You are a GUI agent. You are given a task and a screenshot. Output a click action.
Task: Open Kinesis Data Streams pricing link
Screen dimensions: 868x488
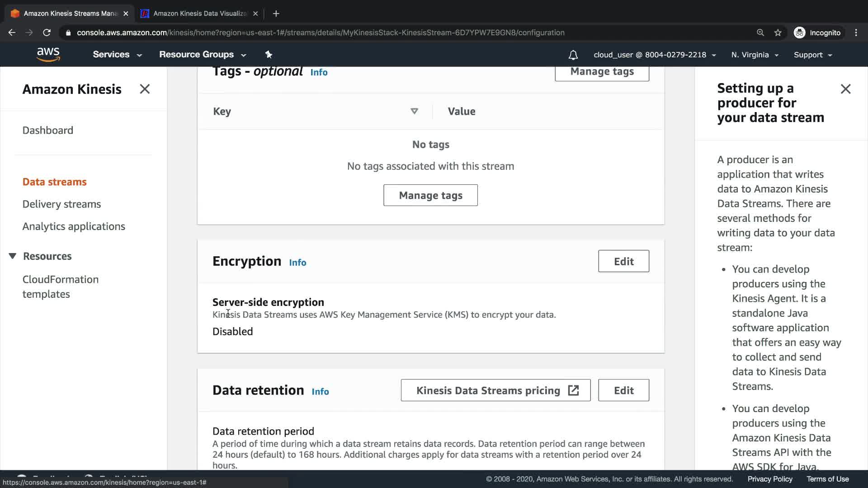(495, 390)
